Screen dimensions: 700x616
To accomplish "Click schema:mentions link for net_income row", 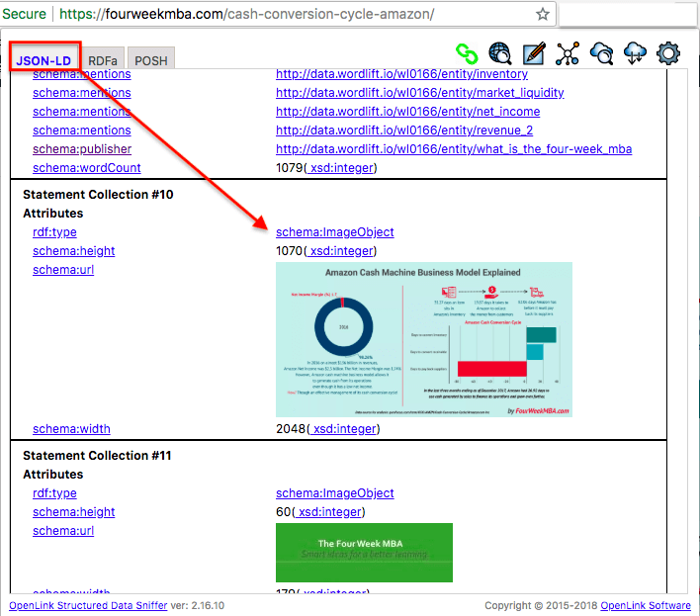I will 82,112.
